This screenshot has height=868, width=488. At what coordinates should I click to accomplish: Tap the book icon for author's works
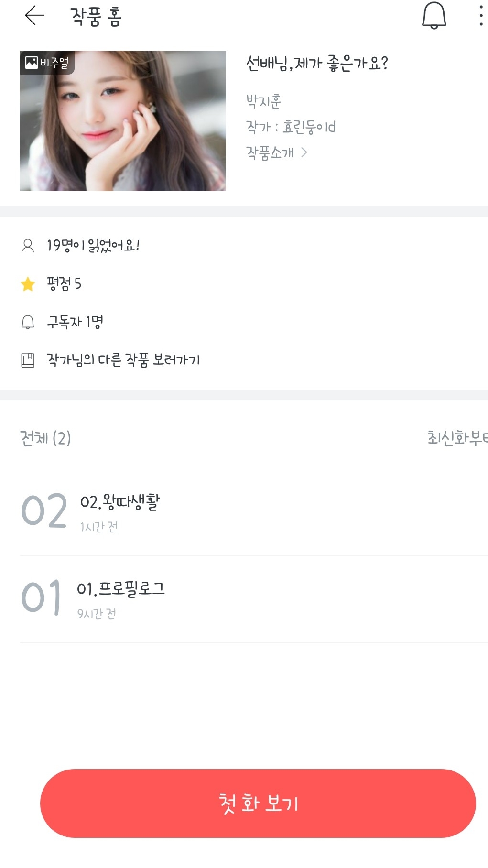[28, 360]
